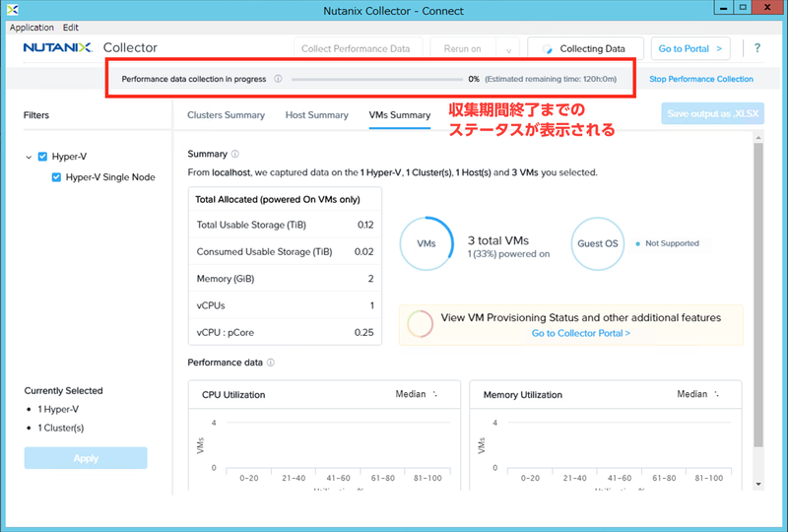Click Stop Performance Collection link

[x=701, y=79]
